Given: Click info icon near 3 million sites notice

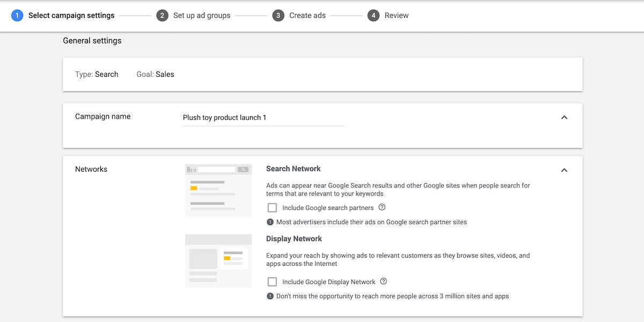Looking at the screenshot, I should pyautogui.click(x=270, y=296).
